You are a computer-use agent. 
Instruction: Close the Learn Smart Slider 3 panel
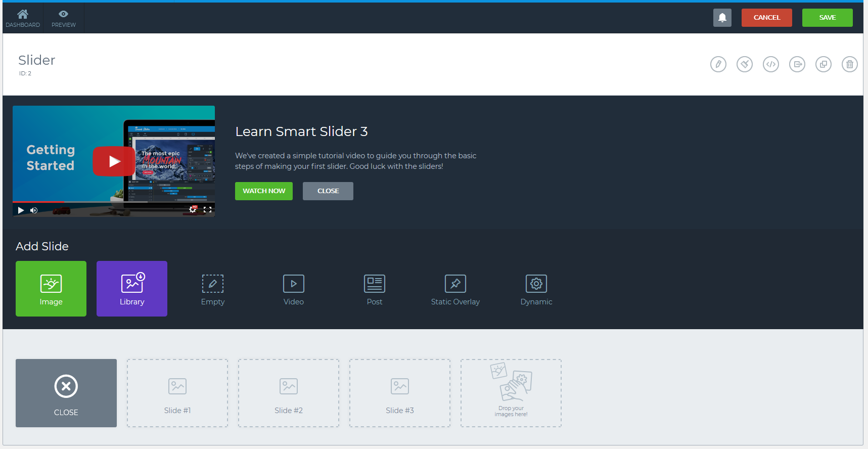tap(328, 191)
